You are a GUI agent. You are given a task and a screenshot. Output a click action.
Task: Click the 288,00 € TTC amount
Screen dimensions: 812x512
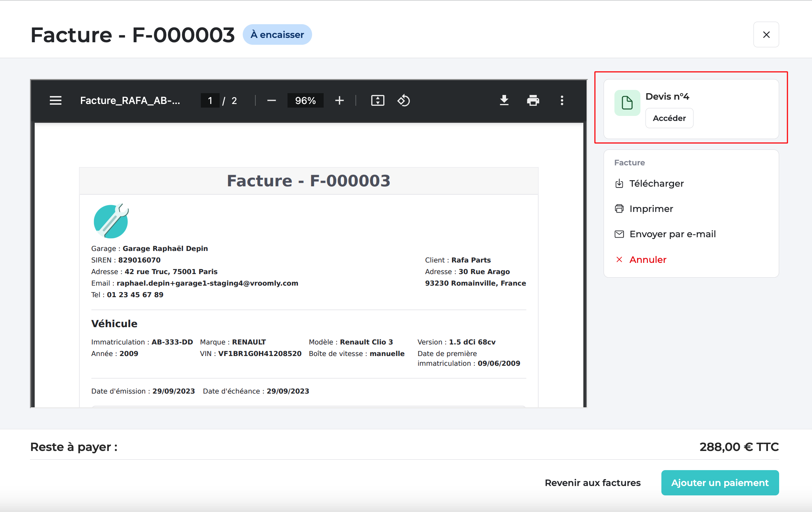point(739,447)
